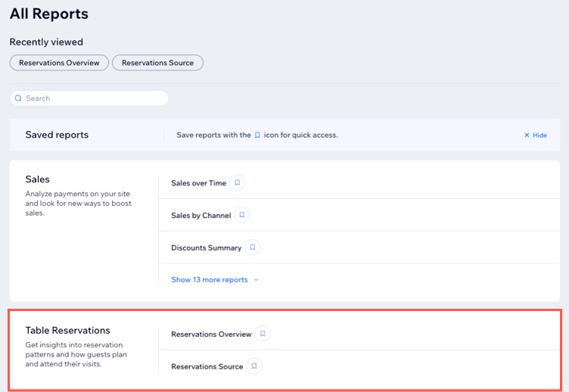Select the Saved reports heading
The image size is (569, 392).
57,135
